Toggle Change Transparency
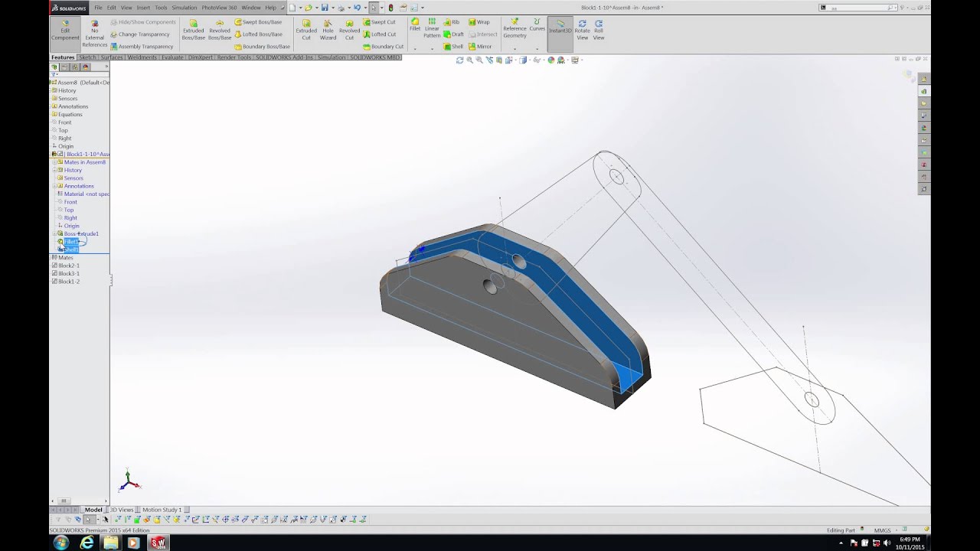 coord(140,34)
